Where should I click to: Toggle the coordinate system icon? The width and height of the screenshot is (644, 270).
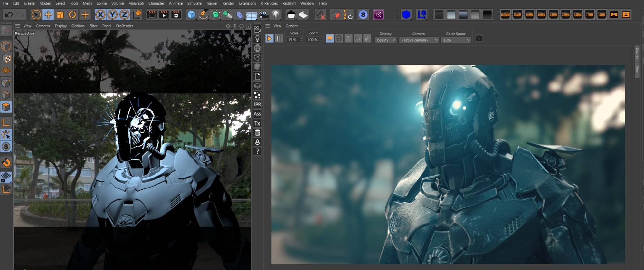tap(137, 14)
